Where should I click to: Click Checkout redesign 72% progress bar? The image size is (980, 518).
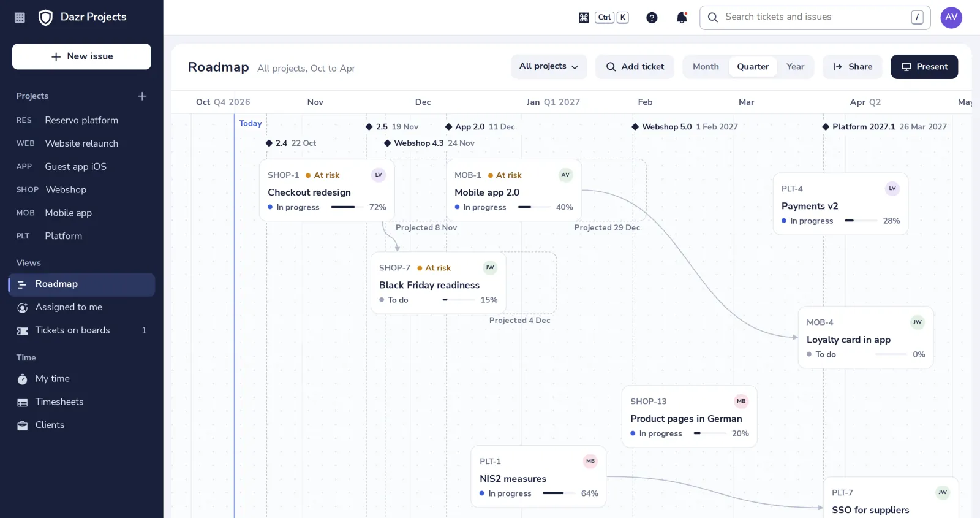347,207
